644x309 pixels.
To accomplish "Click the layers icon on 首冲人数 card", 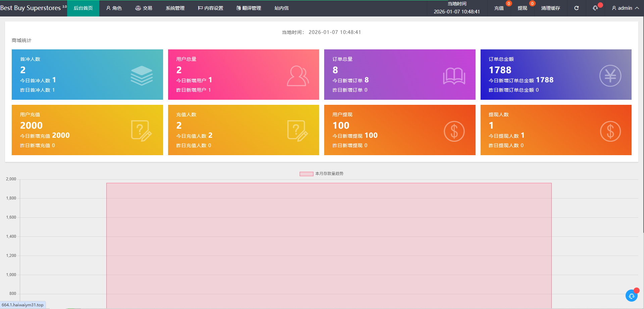I will [141, 76].
